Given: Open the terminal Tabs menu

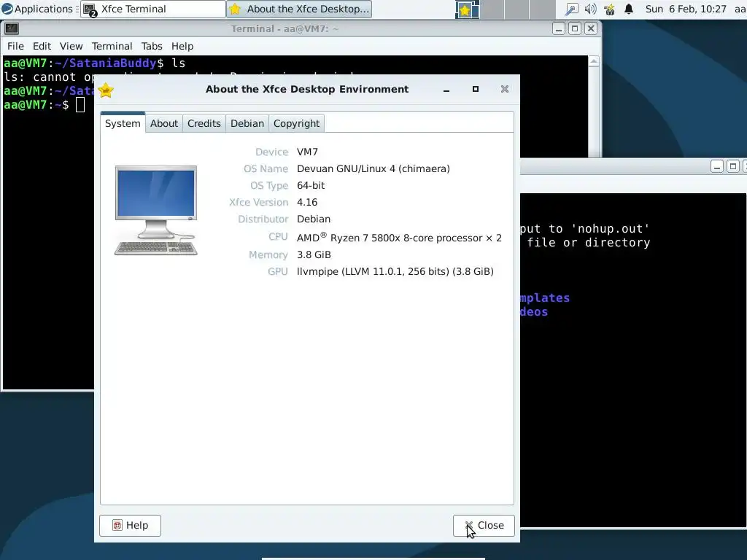Looking at the screenshot, I should coord(152,46).
